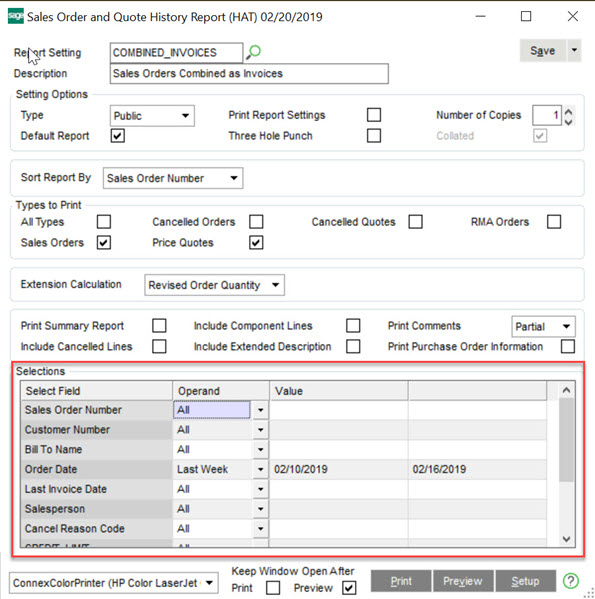Enable Print Report Settings checkbox
Viewport: 595px width, 599px height.
(x=374, y=115)
